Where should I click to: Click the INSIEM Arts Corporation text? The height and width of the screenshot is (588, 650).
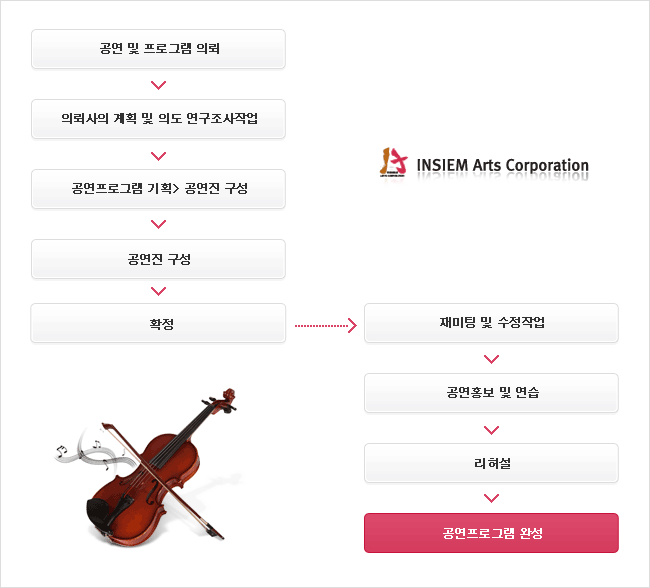(502, 165)
